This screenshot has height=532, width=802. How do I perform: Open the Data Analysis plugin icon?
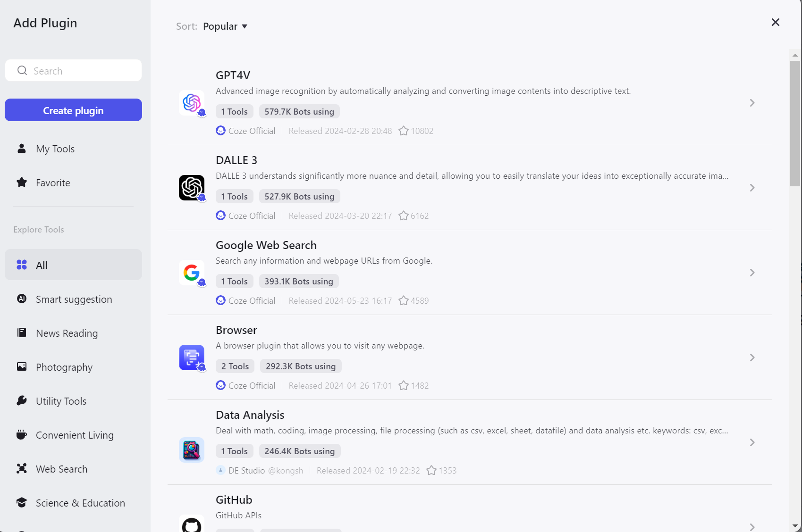[192, 449]
